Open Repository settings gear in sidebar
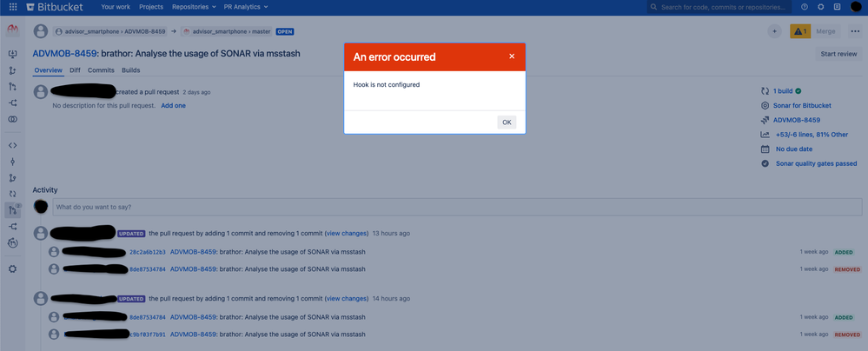 13,268
